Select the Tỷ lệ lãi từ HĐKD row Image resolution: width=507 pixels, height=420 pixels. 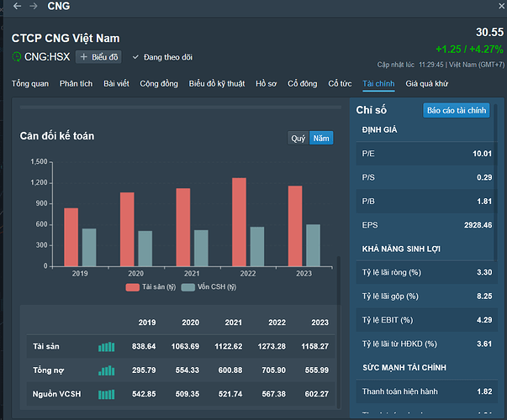(426, 344)
